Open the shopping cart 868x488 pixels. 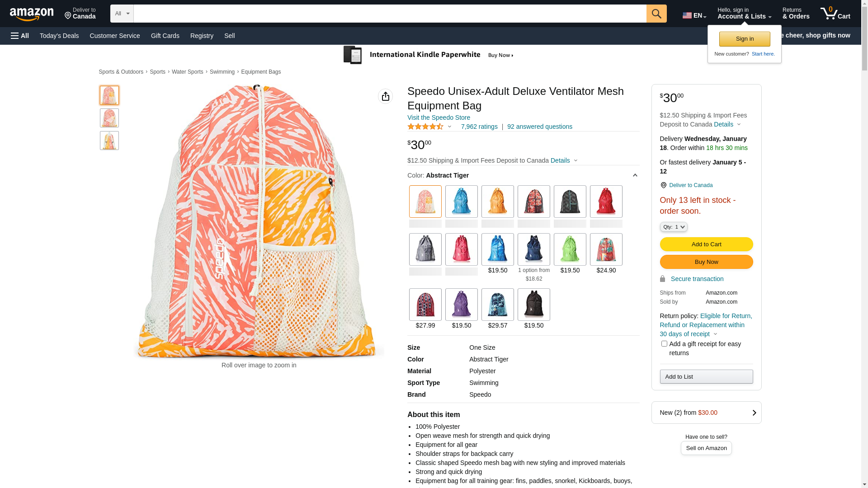click(x=835, y=14)
